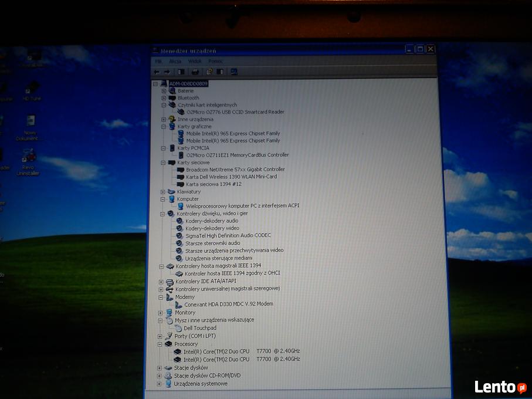Screen dimensions: 532x399
Task: Select the Revo Uninstaller desktop icon
Action: coord(28,162)
